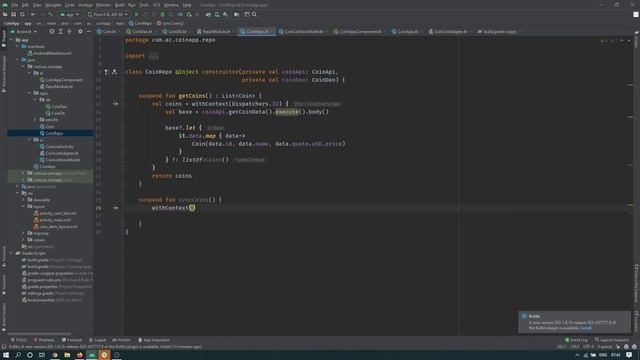640x360 pixels.
Task: Click the Open file toolbar icon
Action: pyautogui.click(x=5, y=14)
